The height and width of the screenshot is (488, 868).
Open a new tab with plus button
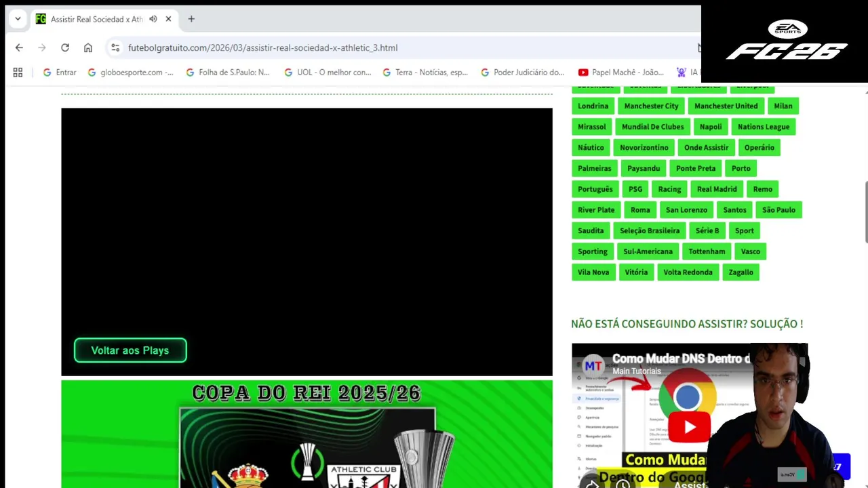click(x=191, y=19)
